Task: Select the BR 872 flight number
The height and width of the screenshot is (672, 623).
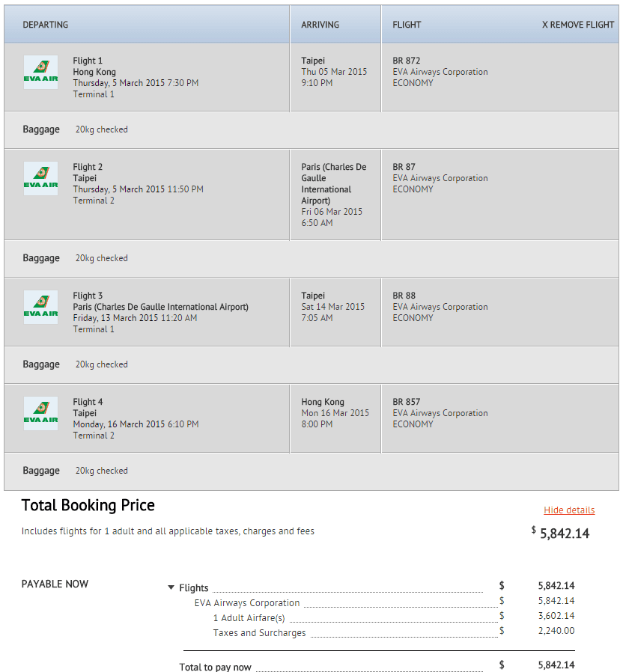Action: point(407,61)
